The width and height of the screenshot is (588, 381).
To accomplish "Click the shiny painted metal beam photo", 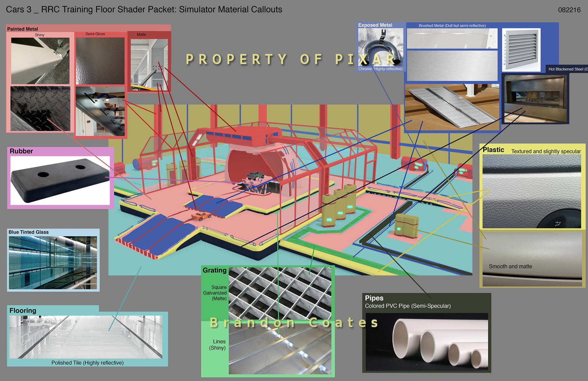I will (40, 61).
